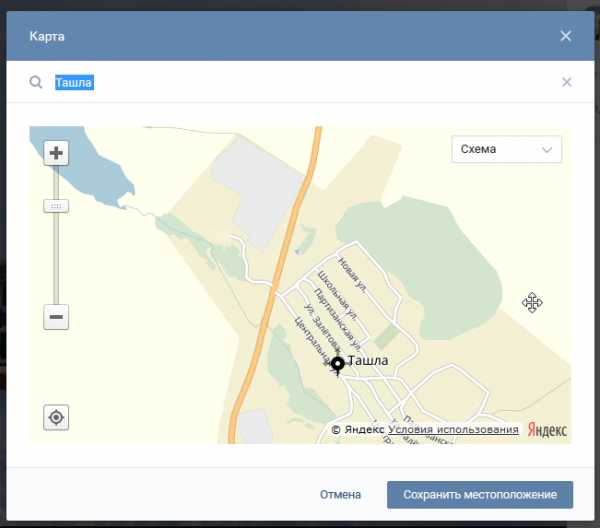Click the black Ташла map pin
Screen dimensions: 600x528
point(338,365)
